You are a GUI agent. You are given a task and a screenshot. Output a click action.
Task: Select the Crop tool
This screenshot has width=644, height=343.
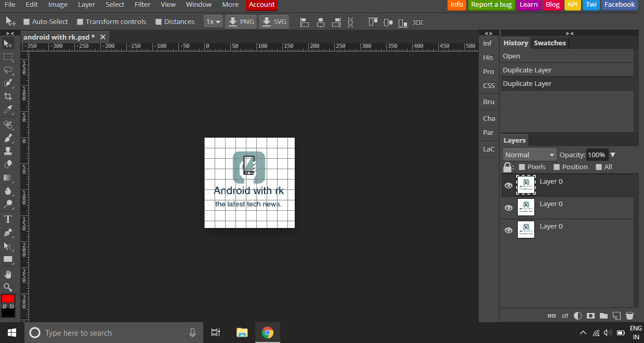[8, 96]
